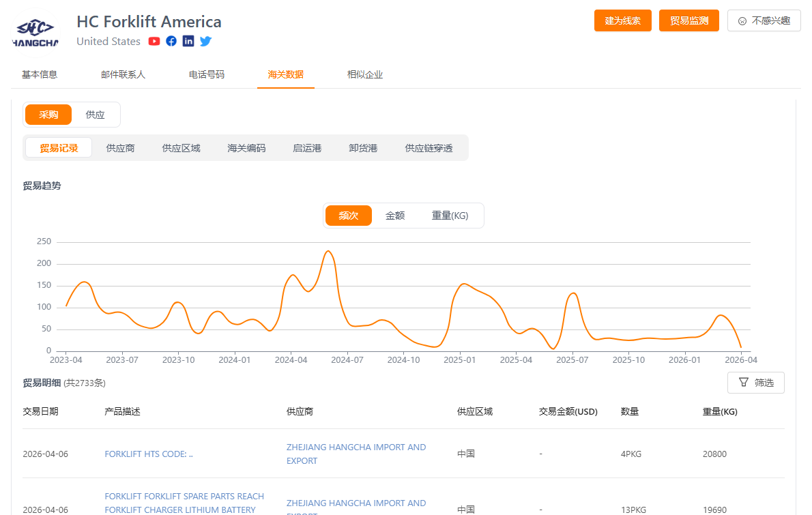Open the company's Facebook icon

pyautogui.click(x=171, y=42)
